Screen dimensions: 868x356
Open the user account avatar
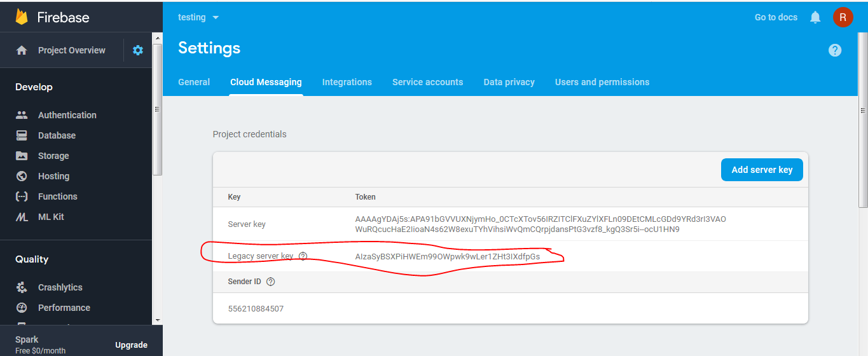coord(843,17)
